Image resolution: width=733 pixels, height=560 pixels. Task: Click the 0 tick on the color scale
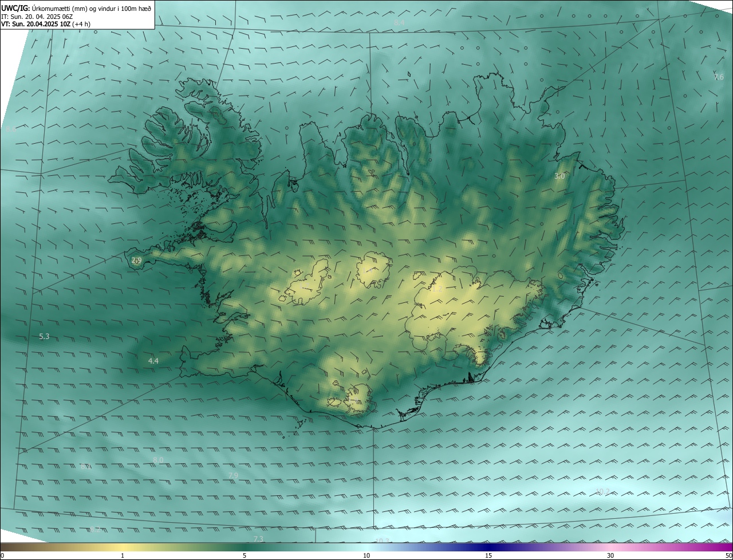[x=2, y=555]
